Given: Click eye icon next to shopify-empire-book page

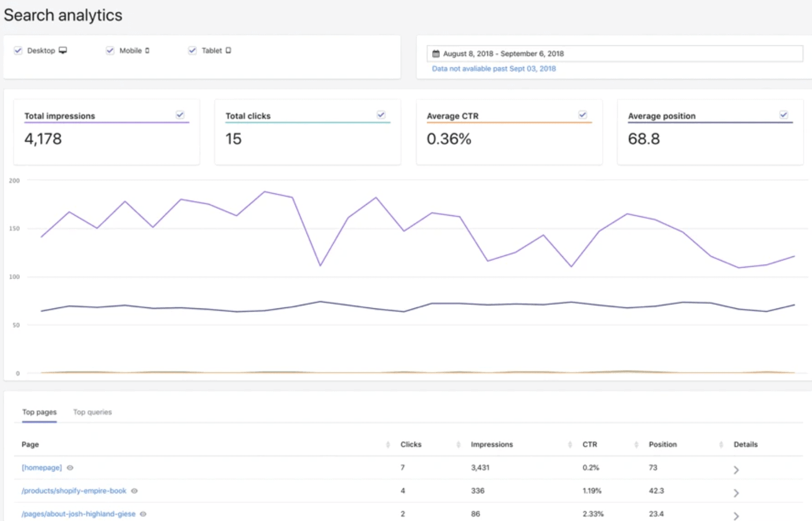Looking at the screenshot, I should [x=134, y=491].
